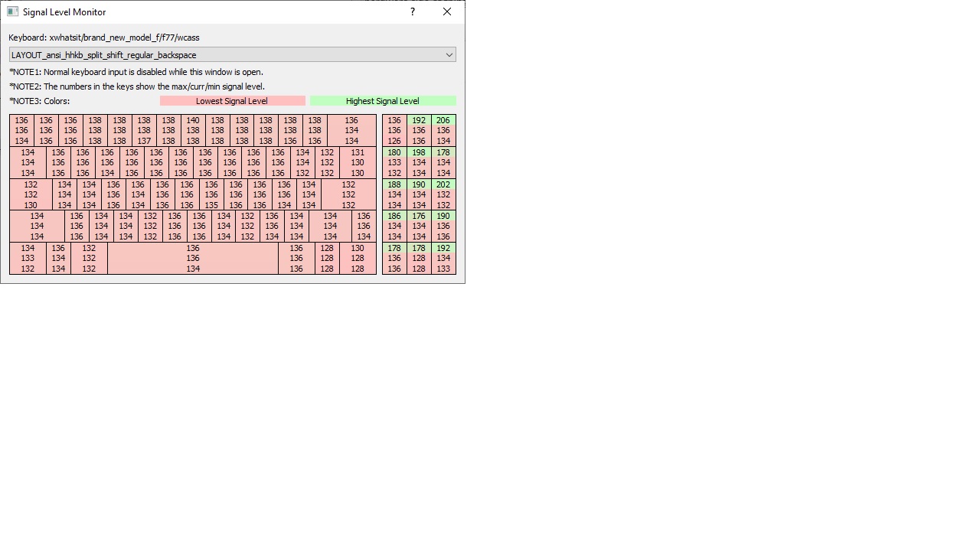Image resolution: width=980 pixels, height=551 pixels.
Task: Select the key reading 130 128 128
Action: tap(358, 259)
